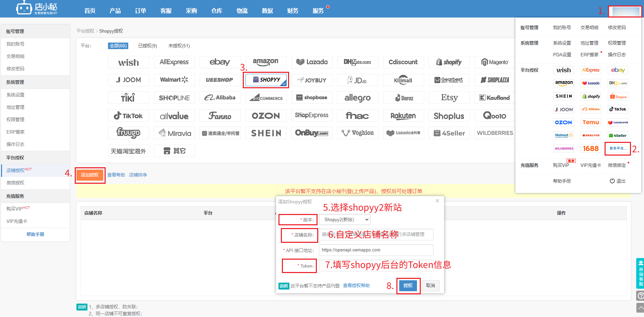Open 帮助手册 link in the left sidebar
Image resolution: width=644 pixels, height=317 pixels.
pyautogui.click(x=35, y=234)
